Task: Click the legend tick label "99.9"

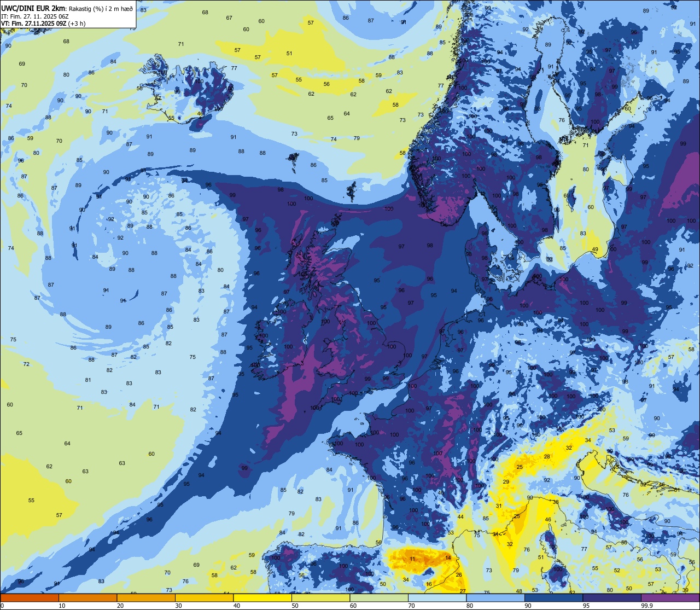Action: click(647, 606)
